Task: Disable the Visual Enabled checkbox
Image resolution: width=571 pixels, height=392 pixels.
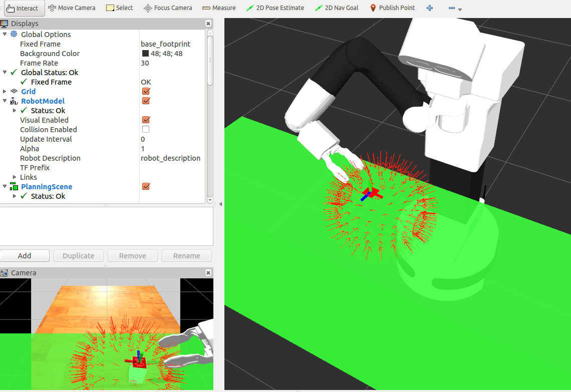Action: (x=146, y=120)
